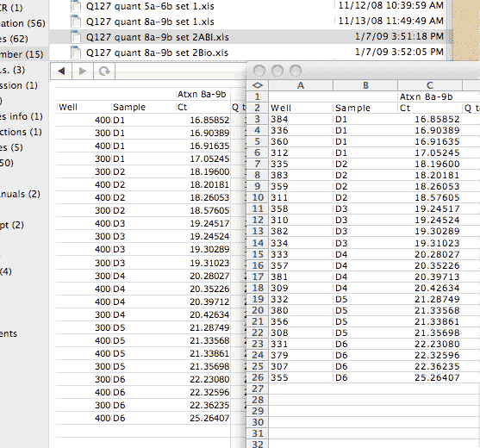This screenshot has height=448, width=480.
Task: Select sidebar item 'ctions (1)'
Action: tap(21, 132)
